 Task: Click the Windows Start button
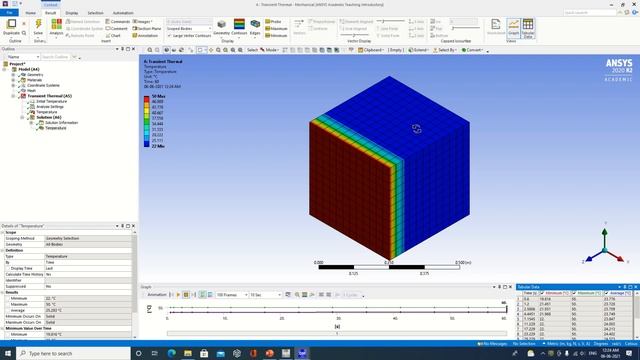[8, 353]
